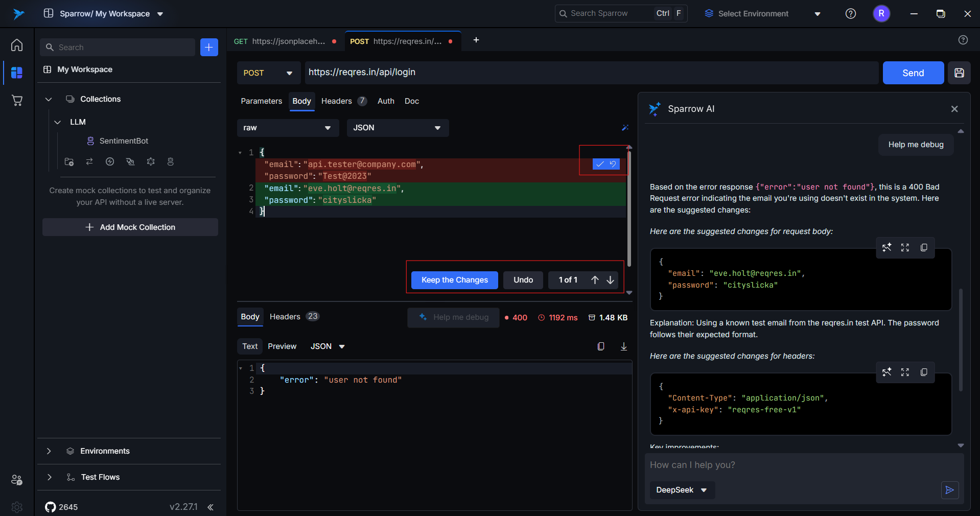Click the plus button next to Search
The image size is (980, 516).
[209, 47]
